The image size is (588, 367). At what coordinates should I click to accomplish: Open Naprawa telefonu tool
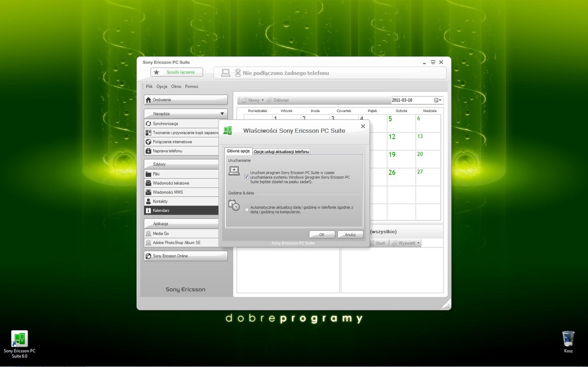(181, 151)
